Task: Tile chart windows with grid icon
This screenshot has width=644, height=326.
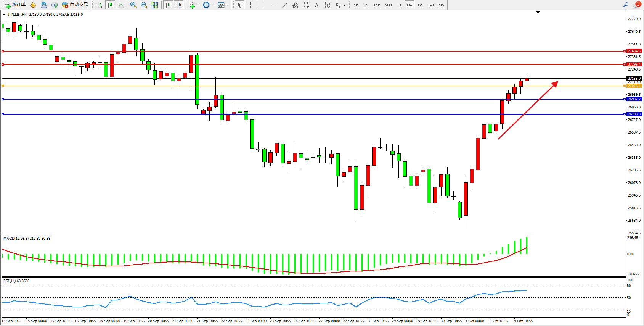Action: tap(155, 5)
